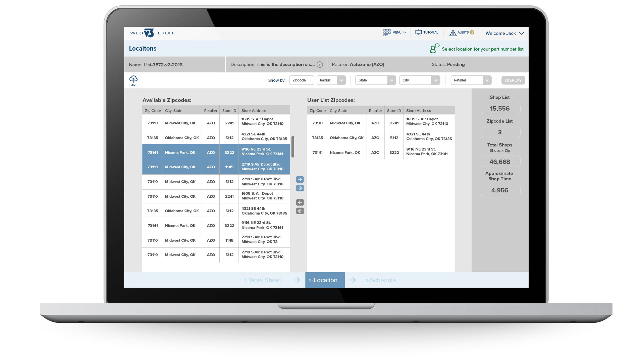Click the description info icon

[x=320, y=65]
